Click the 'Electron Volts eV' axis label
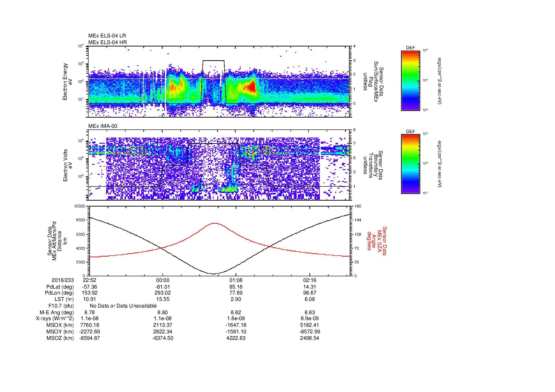 [x=68, y=166]
